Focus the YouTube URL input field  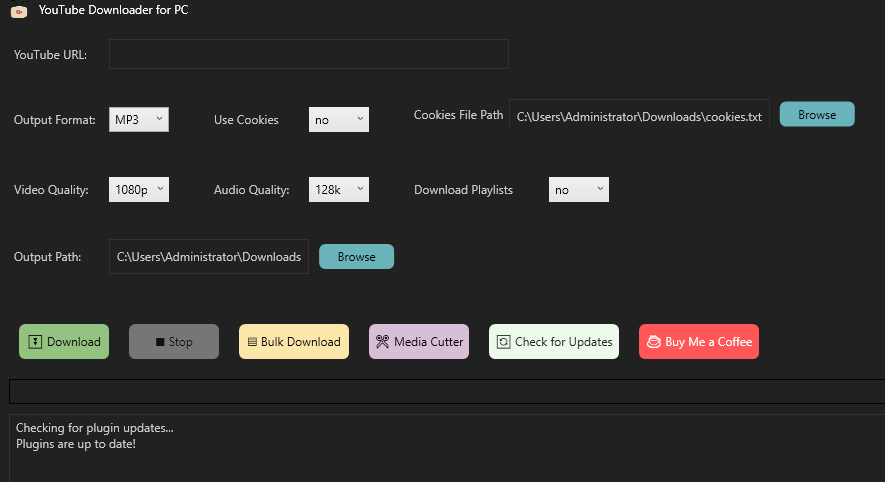309,54
